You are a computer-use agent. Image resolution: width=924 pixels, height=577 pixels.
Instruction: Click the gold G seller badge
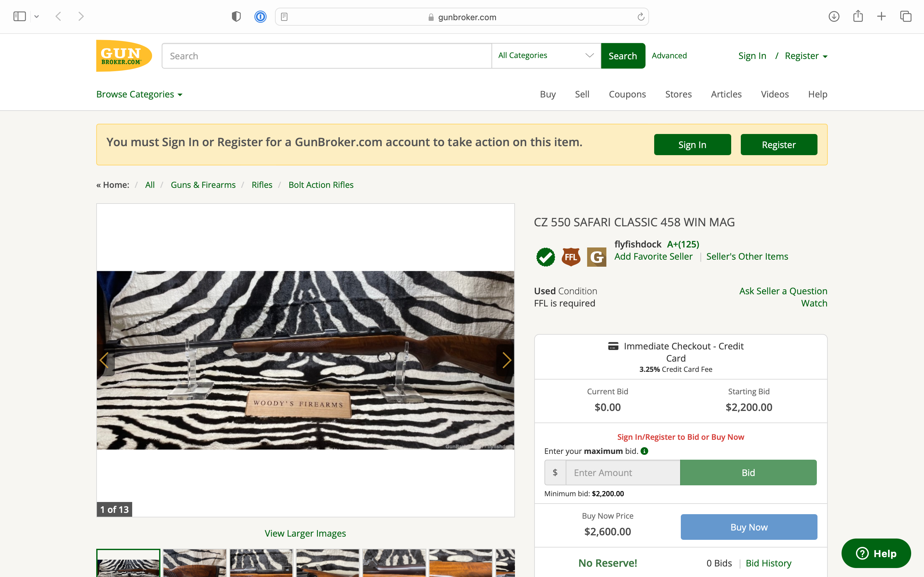pyautogui.click(x=596, y=257)
